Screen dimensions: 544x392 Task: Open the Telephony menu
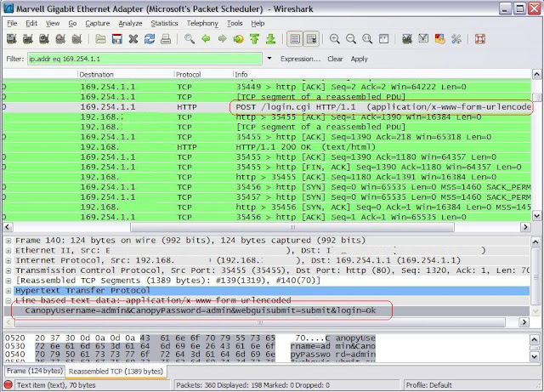pyautogui.click(x=202, y=23)
